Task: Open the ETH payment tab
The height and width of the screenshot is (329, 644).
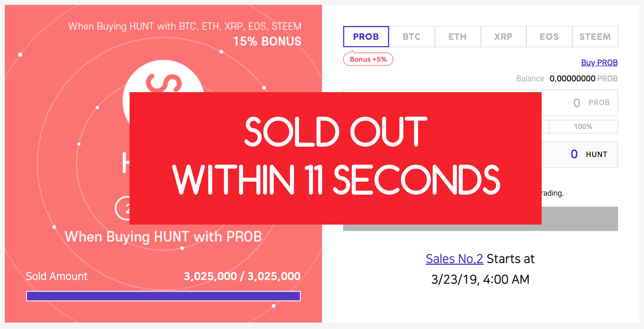Action: [x=458, y=37]
